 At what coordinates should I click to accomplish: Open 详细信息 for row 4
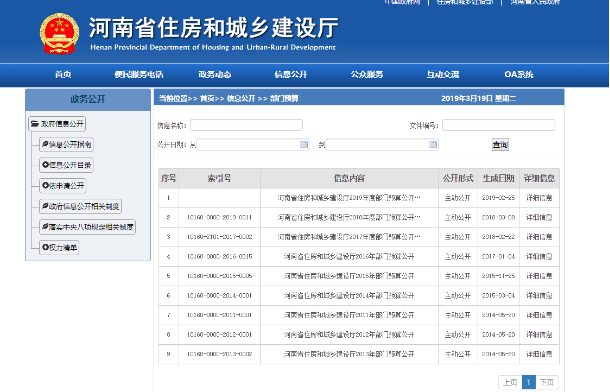point(539,256)
